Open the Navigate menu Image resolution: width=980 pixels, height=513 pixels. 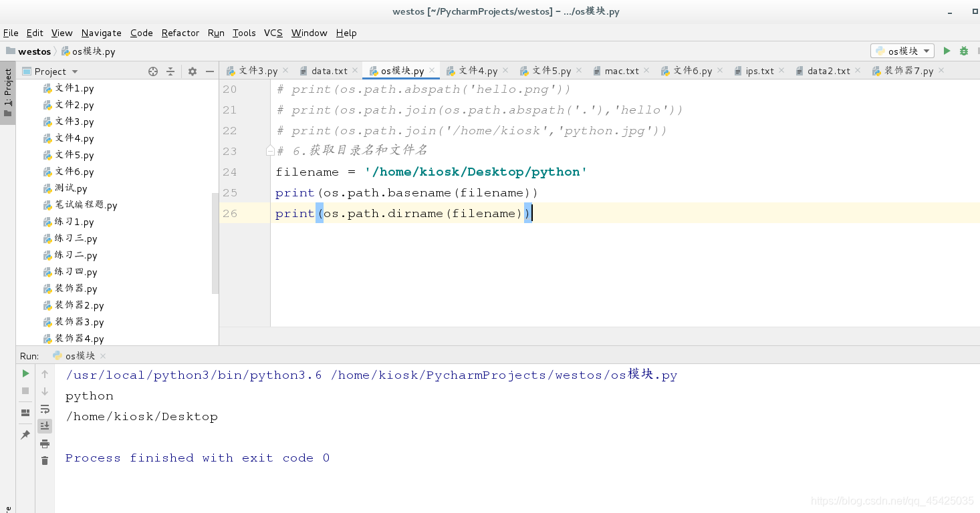[x=102, y=33]
